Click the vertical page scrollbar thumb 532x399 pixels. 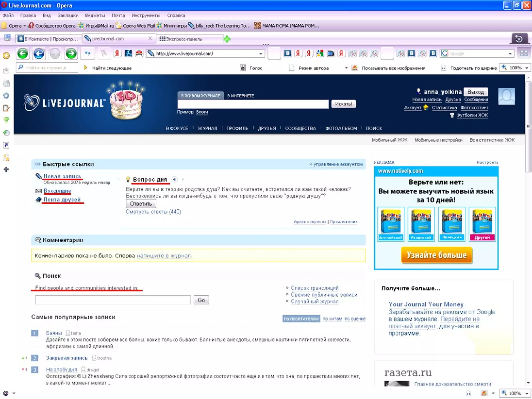tap(528, 127)
